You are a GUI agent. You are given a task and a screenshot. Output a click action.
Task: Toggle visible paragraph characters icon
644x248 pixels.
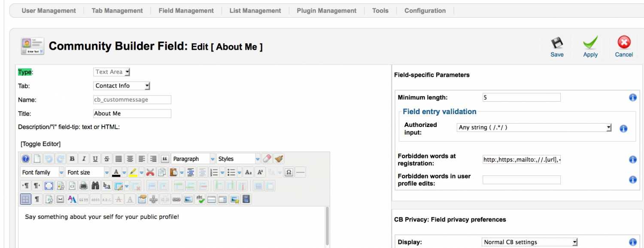[37, 199]
